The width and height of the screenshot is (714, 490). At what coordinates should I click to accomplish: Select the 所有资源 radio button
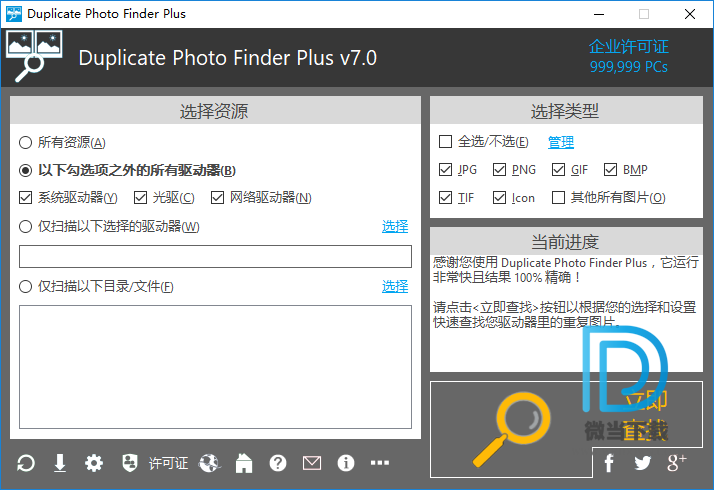26,143
